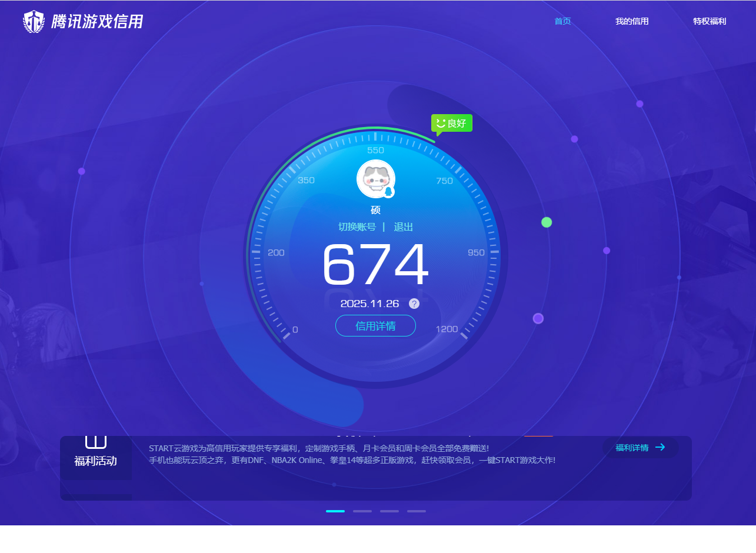Viewport: 756px width, 553px height.
Task: Click the cat avatar picture
Action: (375, 178)
